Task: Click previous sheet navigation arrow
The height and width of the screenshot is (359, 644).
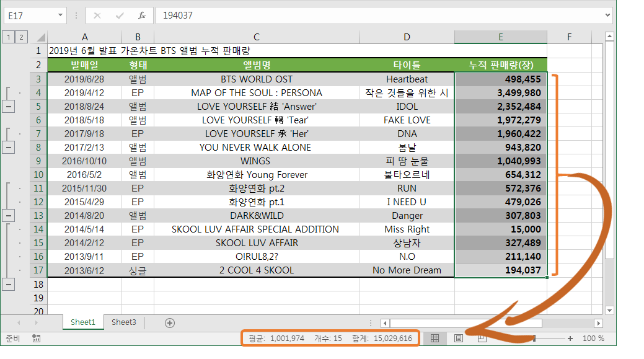Action: [x=19, y=323]
